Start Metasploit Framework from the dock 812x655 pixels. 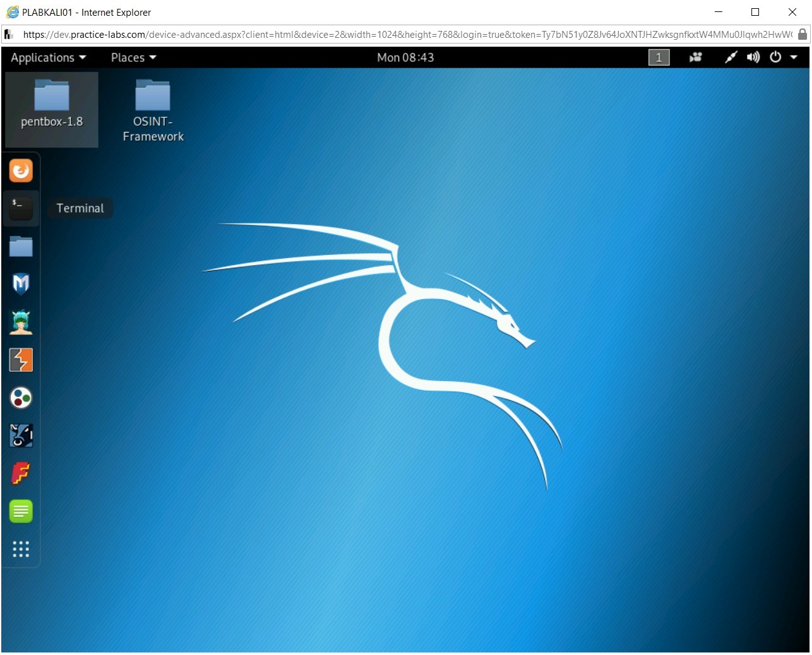[x=21, y=284]
